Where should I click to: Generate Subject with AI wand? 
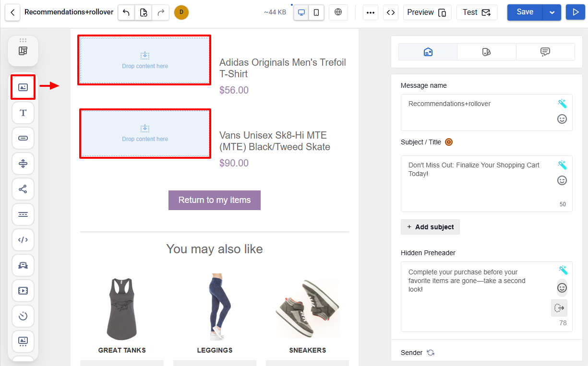(562, 165)
